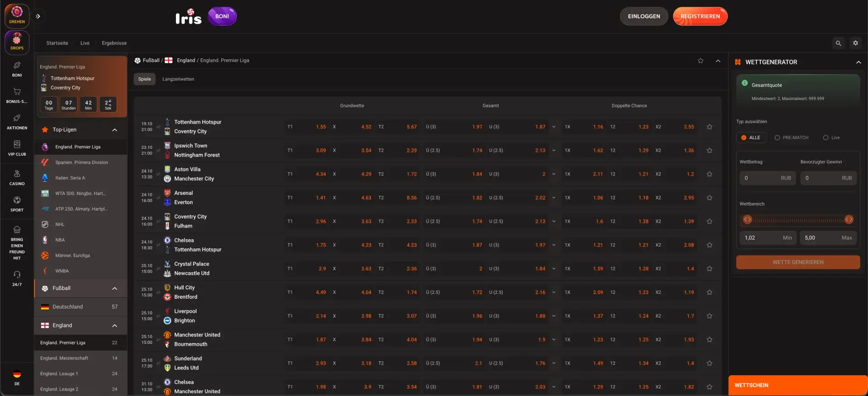Click the Wette generieren button
868x396 pixels.
pos(798,262)
